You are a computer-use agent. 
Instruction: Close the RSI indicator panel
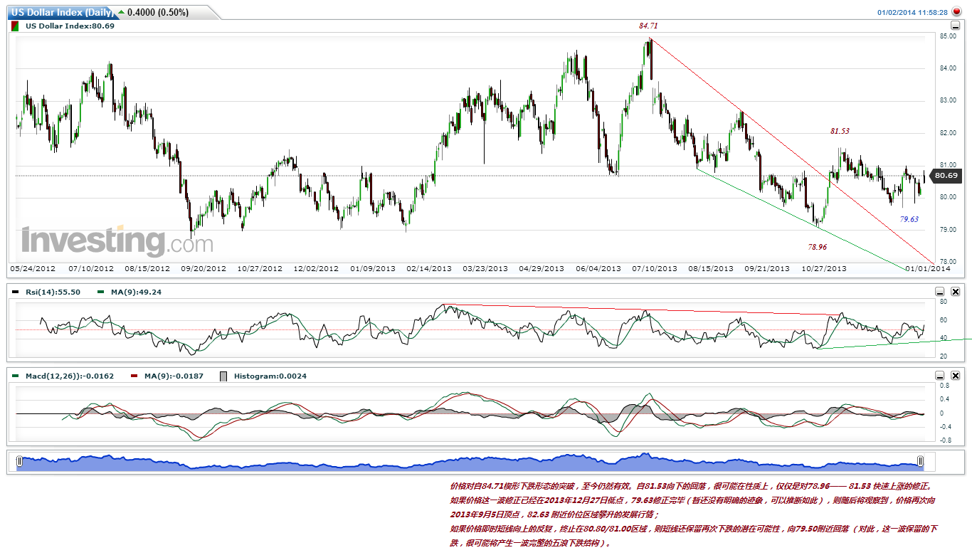click(956, 292)
